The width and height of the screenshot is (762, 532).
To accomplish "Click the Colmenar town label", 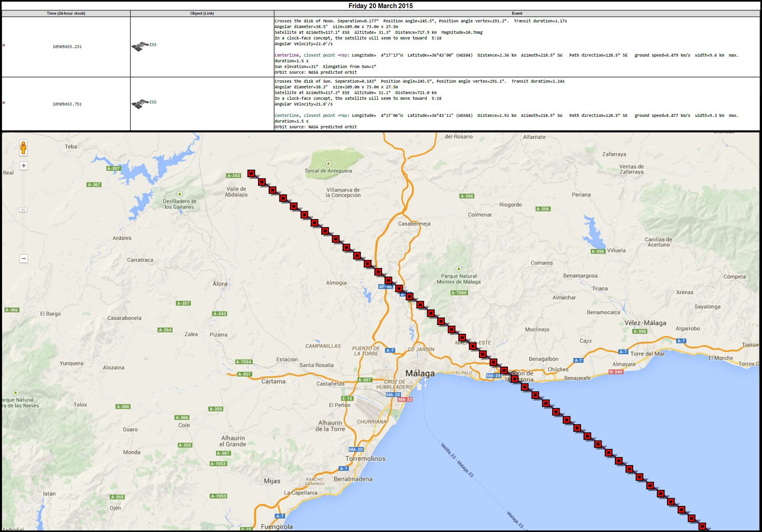I will point(480,215).
